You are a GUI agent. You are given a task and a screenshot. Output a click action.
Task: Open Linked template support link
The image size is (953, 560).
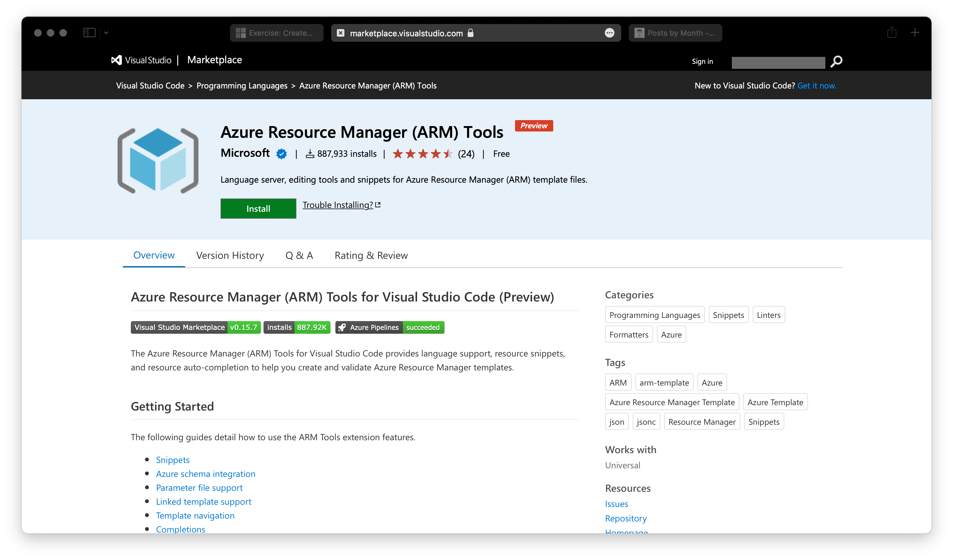click(x=203, y=502)
